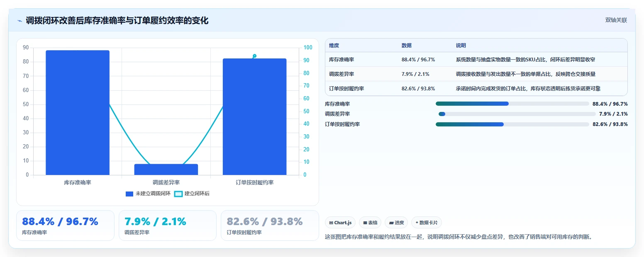Click the 82.6% / 93.8% data card
Image resolution: width=644 pixels, height=257 pixels.
pos(270,225)
